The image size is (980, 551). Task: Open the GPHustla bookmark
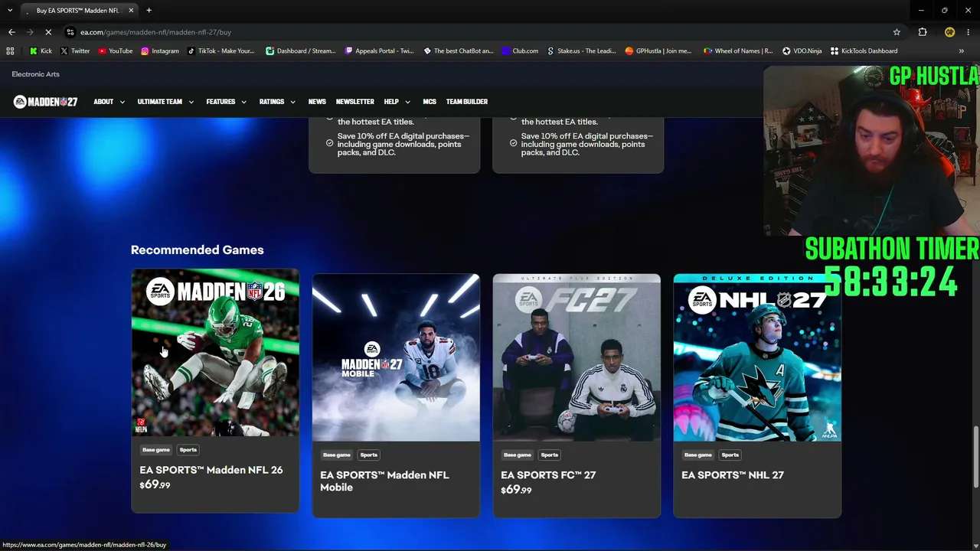pos(658,51)
